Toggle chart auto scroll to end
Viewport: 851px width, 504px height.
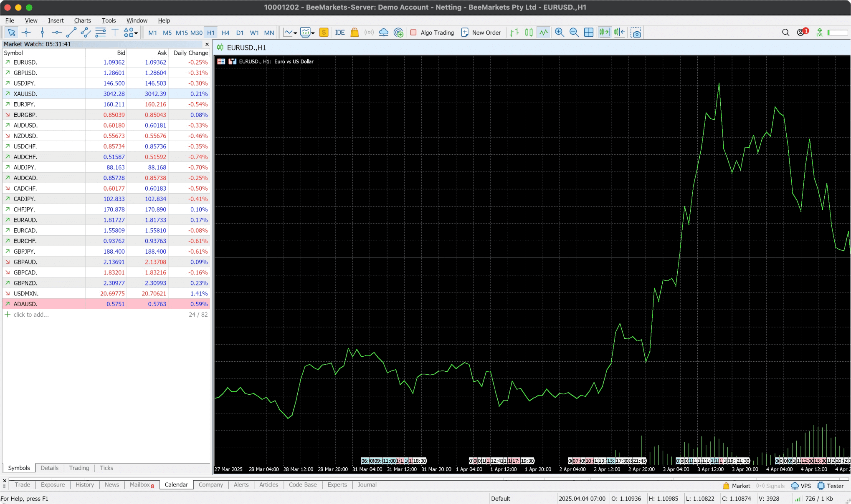[604, 33]
